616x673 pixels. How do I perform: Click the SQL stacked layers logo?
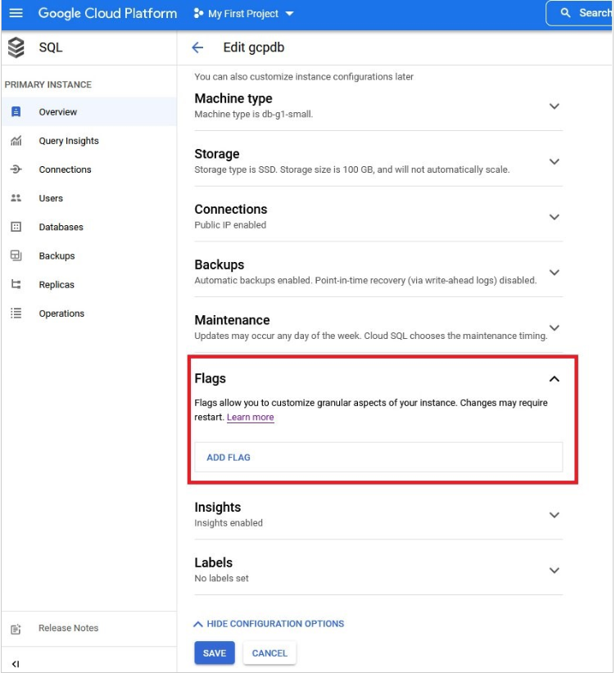tap(16, 47)
